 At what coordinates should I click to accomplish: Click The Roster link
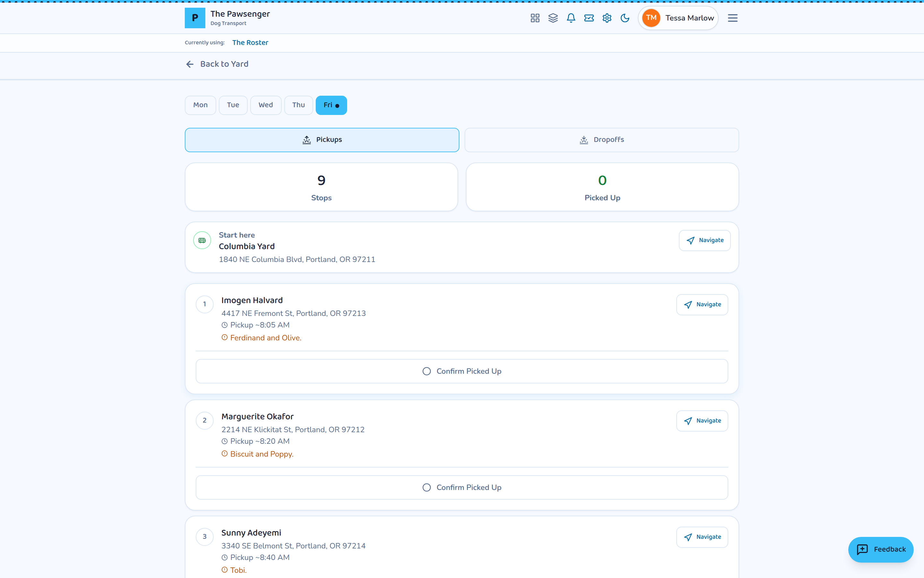(250, 42)
